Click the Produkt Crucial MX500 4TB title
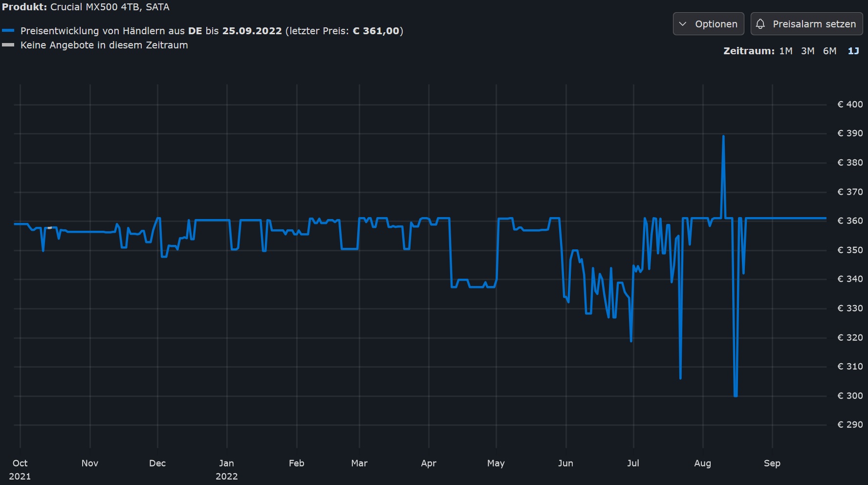 (x=86, y=7)
